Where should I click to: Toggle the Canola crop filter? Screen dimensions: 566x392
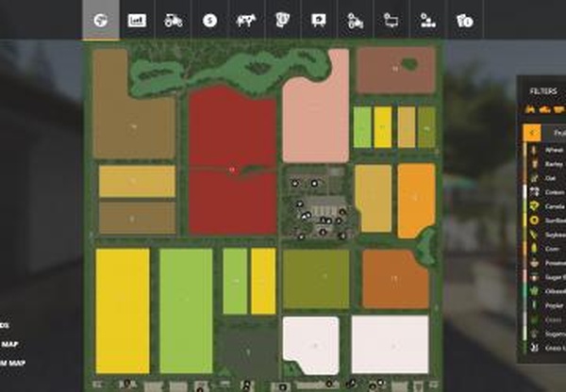click(x=544, y=206)
